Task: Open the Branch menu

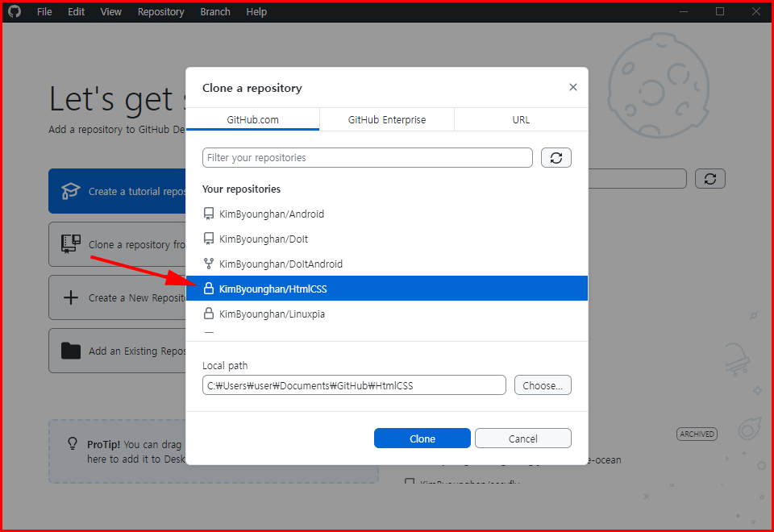Action: [x=215, y=12]
